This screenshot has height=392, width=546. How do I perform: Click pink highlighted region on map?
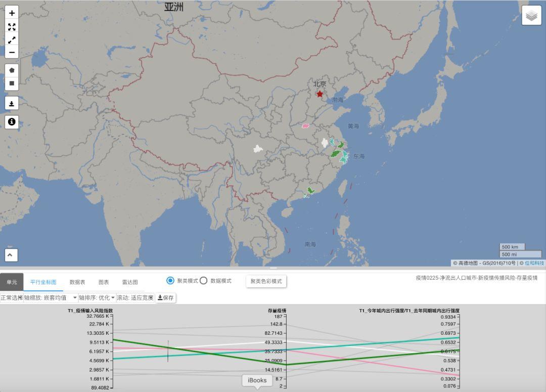coord(305,126)
